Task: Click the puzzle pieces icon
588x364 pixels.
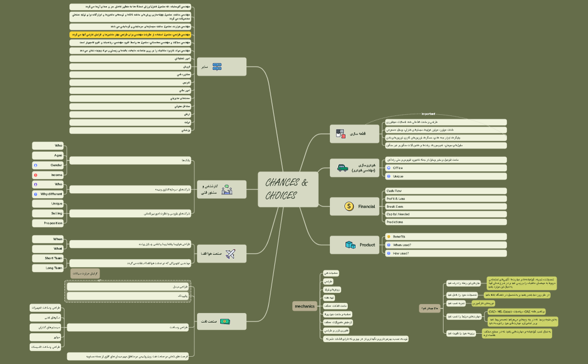Action: pyautogui.click(x=340, y=134)
